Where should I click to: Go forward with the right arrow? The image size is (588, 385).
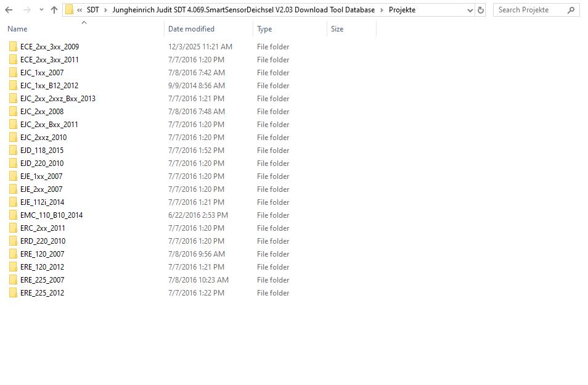pyautogui.click(x=27, y=10)
